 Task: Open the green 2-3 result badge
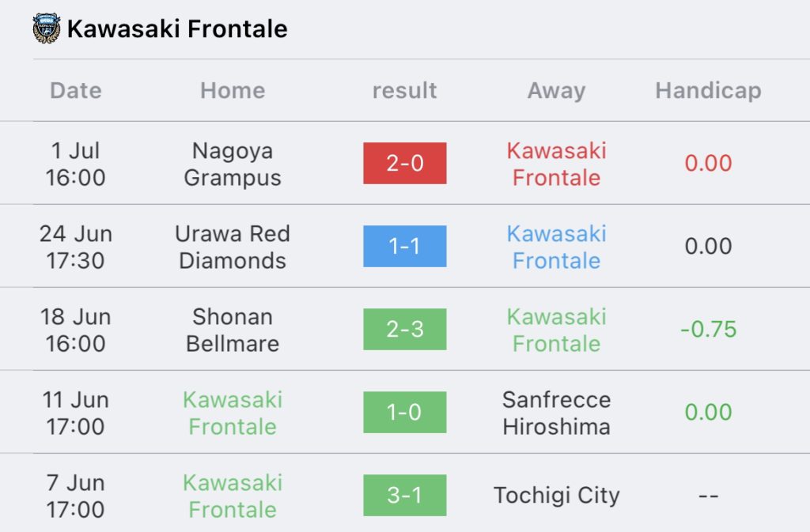(404, 329)
